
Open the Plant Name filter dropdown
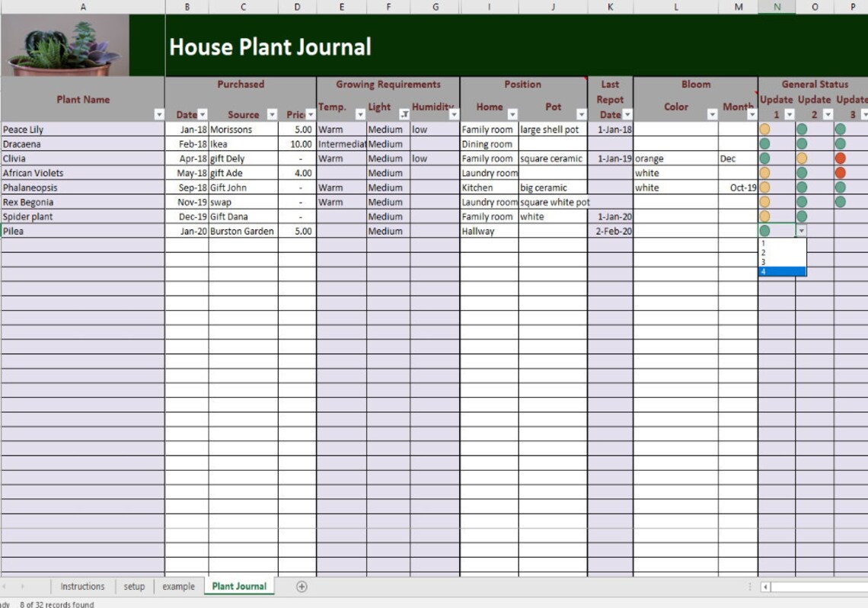(158, 114)
